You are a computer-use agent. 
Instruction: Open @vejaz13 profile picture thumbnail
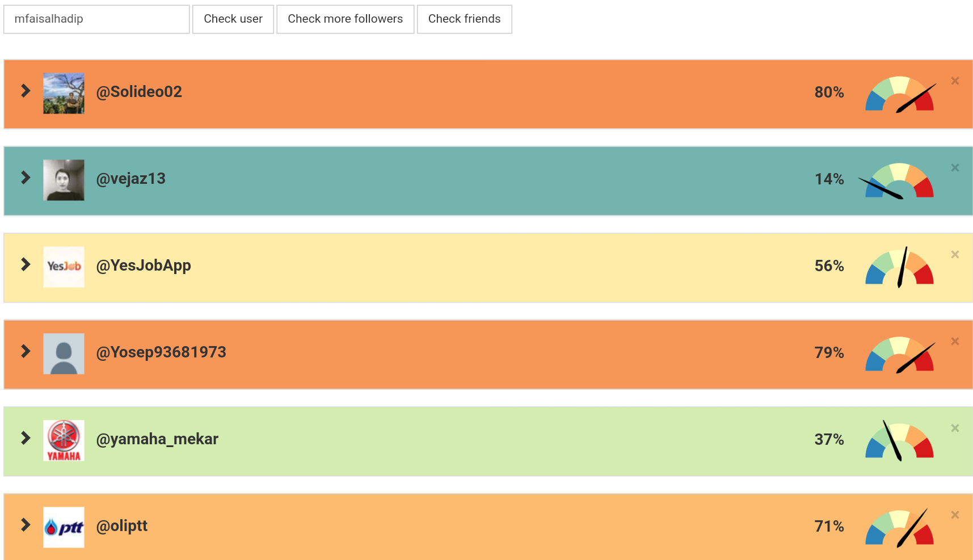coord(64,180)
